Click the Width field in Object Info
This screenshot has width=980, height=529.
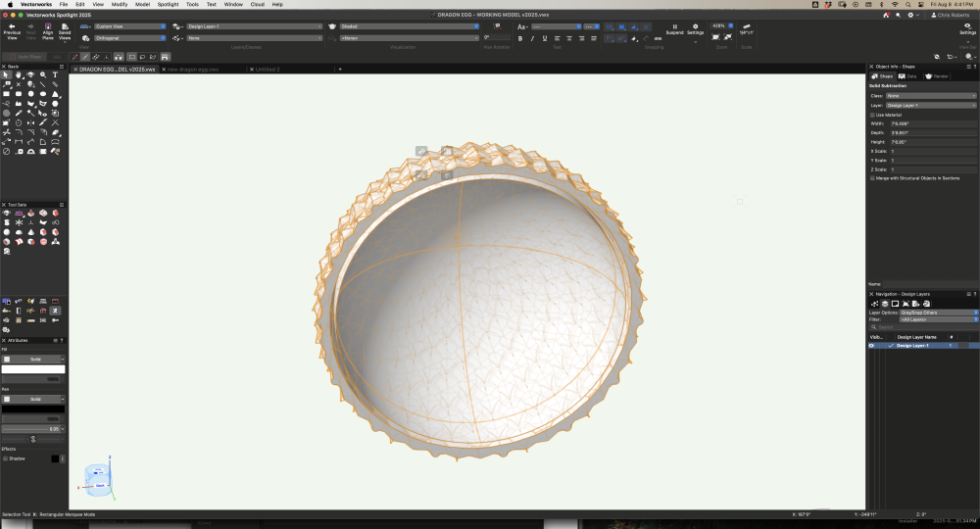pyautogui.click(x=933, y=123)
